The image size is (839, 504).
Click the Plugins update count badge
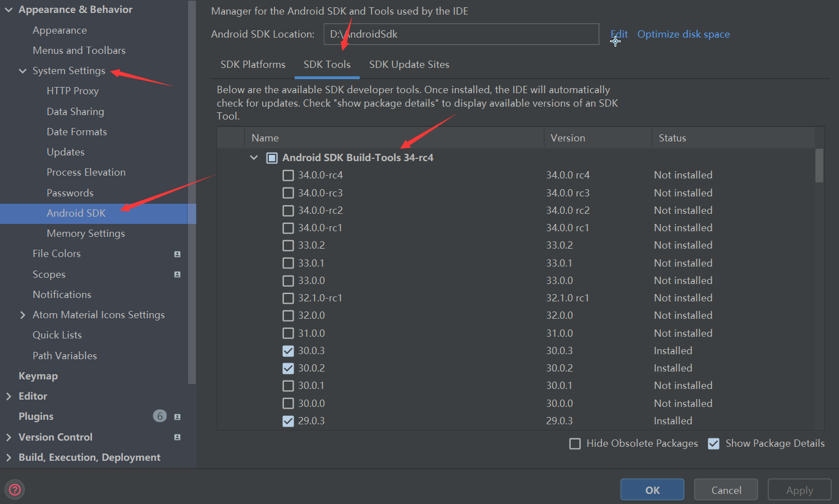[160, 416]
